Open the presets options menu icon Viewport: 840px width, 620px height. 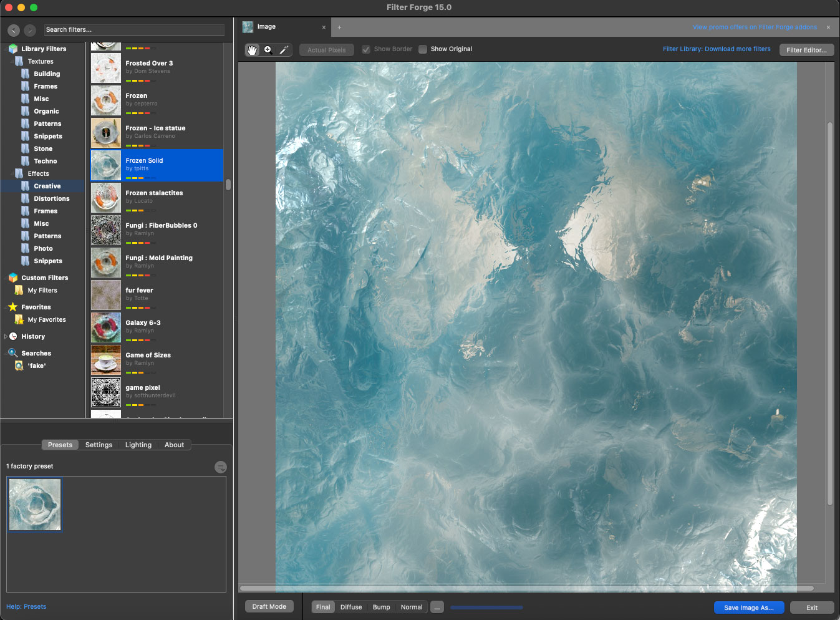[x=221, y=467]
